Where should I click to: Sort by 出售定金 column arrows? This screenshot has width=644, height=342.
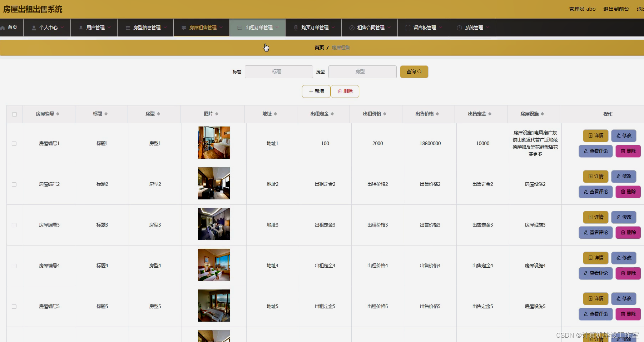click(x=490, y=114)
